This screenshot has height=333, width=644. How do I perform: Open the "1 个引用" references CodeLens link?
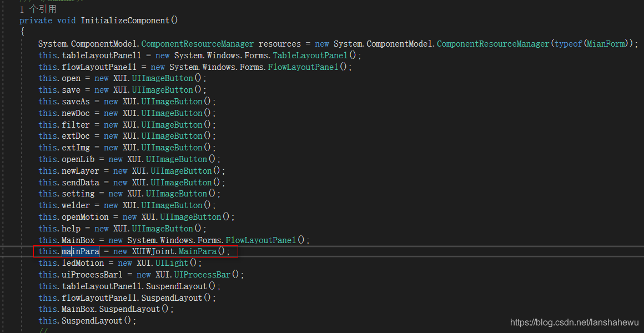click(x=38, y=9)
